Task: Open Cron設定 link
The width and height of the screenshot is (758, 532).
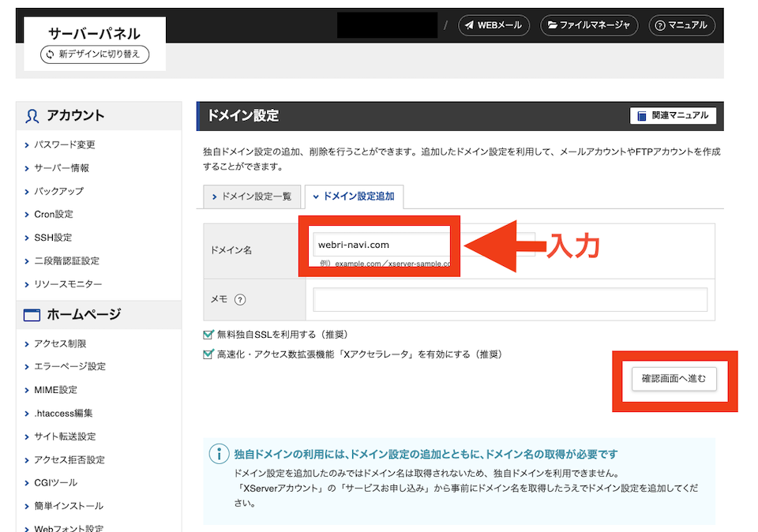Action: pyautogui.click(x=54, y=214)
